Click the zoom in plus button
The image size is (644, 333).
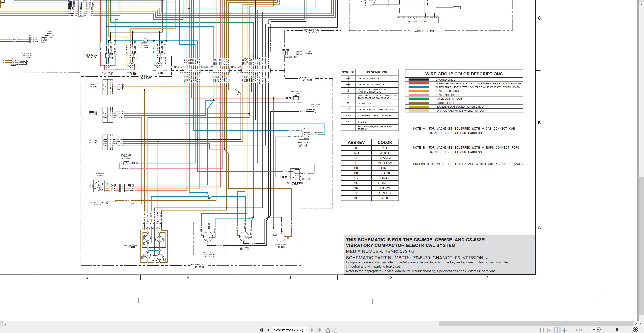tap(635, 330)
